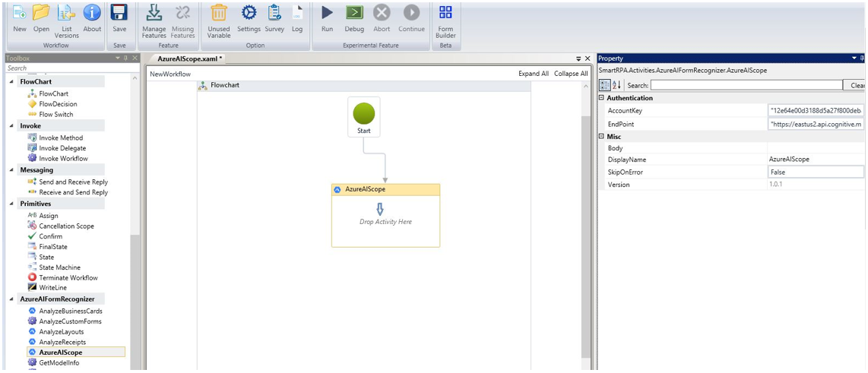Screen dimensions: 868x373
Task: Click the Abort icon
Action: pyautogui.click(x=382, y=13)
